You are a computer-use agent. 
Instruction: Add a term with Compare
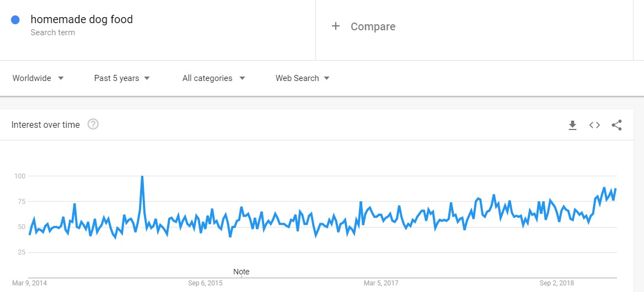(373, 26)
